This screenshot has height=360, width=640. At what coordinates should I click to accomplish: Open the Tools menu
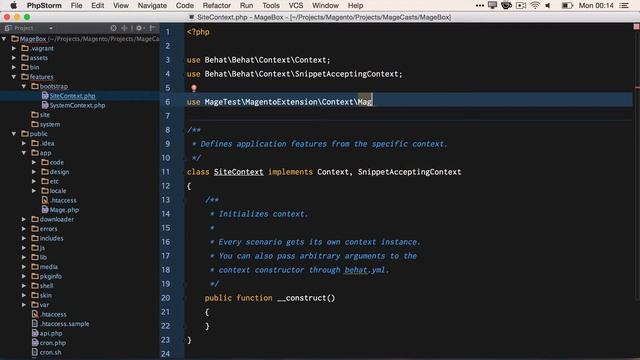pos(271,5)
